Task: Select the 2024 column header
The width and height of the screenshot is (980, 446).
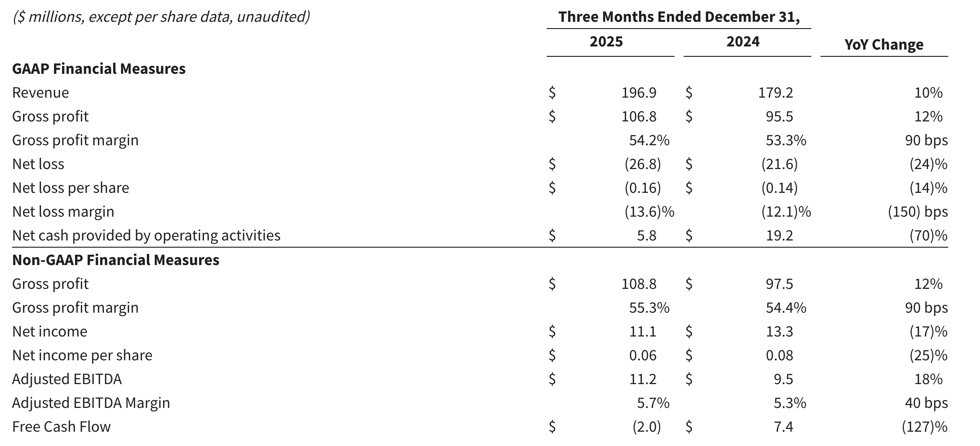Action: coord(743,42)
